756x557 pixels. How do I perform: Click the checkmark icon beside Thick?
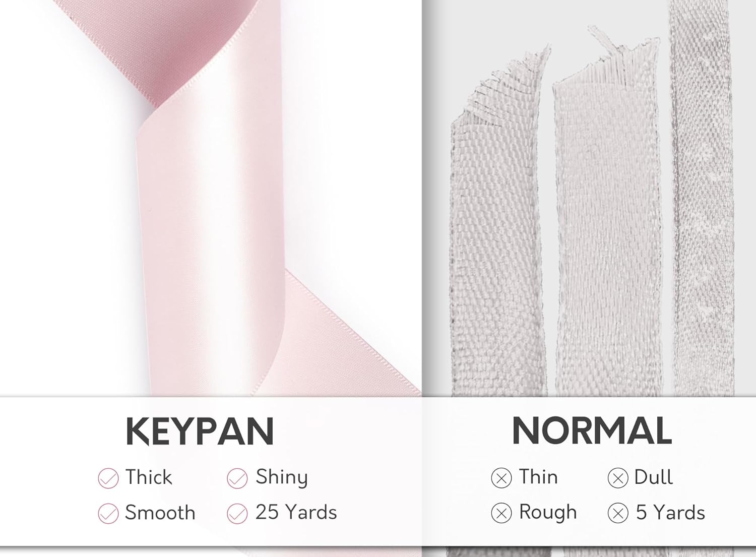click(x=108, y=478)
